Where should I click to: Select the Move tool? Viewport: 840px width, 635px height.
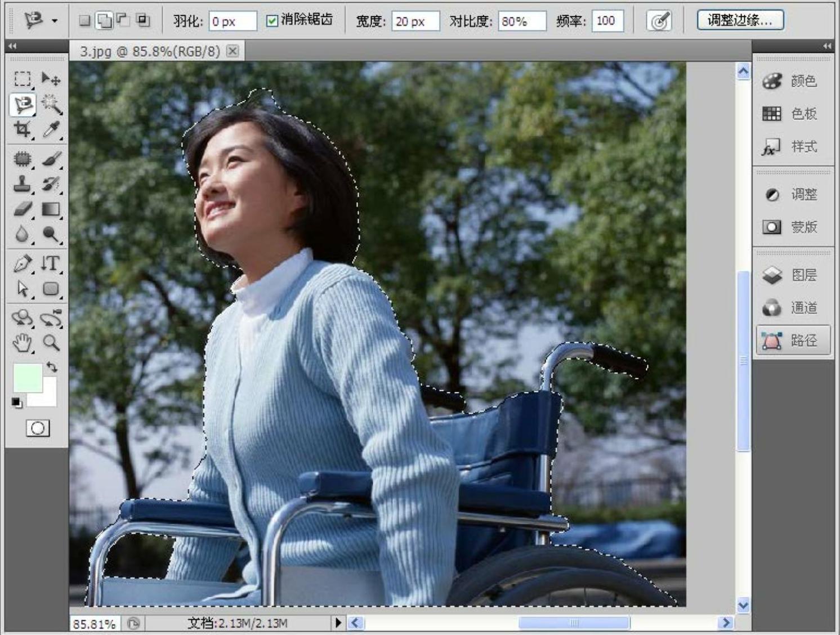51,79
